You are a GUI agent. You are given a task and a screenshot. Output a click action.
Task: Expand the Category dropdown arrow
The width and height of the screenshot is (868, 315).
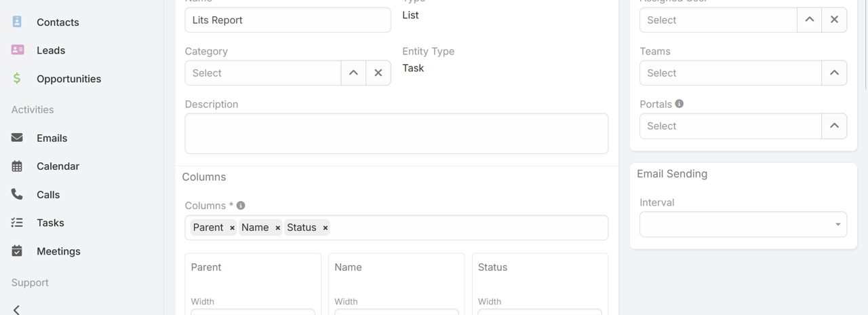pos(353,73)
